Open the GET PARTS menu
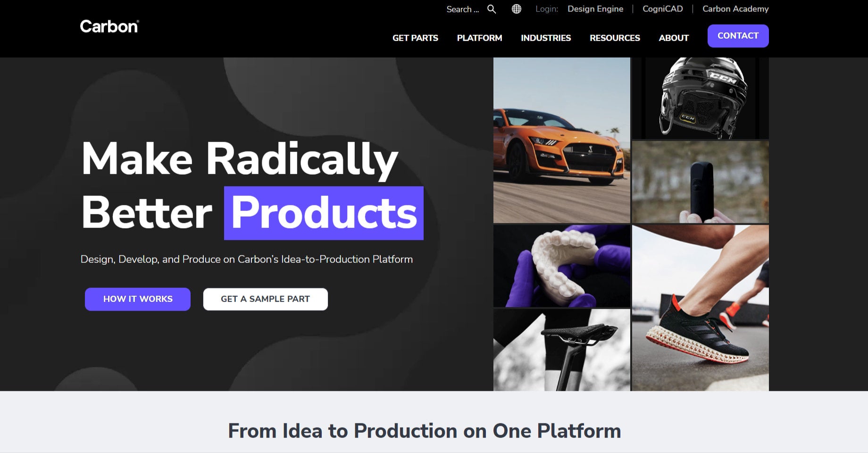868x453 pixels. tap(415, 38)
